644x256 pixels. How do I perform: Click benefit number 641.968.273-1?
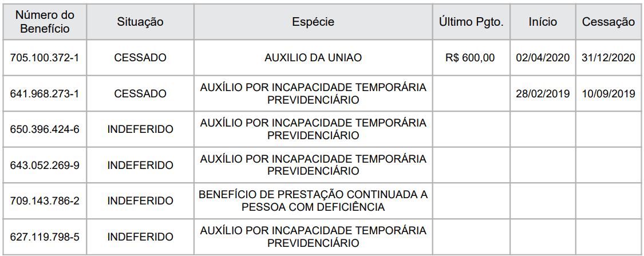pyautogui.click(x=45, y=94)
